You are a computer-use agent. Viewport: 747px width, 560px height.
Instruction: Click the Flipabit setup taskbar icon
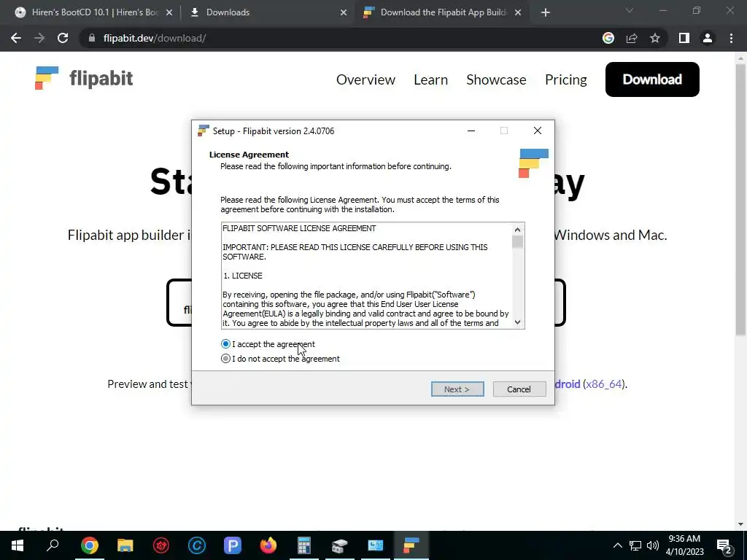411,545
